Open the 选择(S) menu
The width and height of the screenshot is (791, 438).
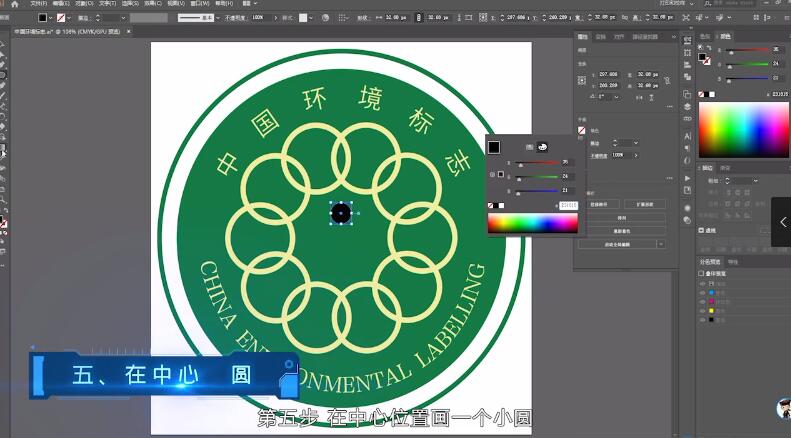[130, 4]
